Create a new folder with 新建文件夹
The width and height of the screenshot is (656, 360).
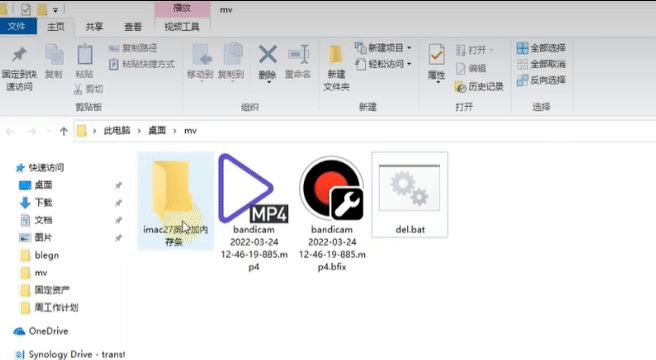click(x=336, y=68)
